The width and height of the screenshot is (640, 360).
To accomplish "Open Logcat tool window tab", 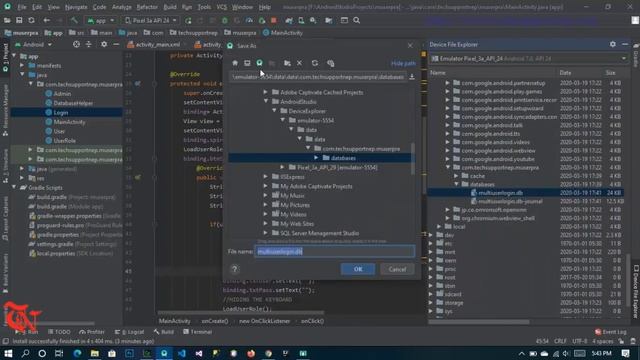I will 130,332.
